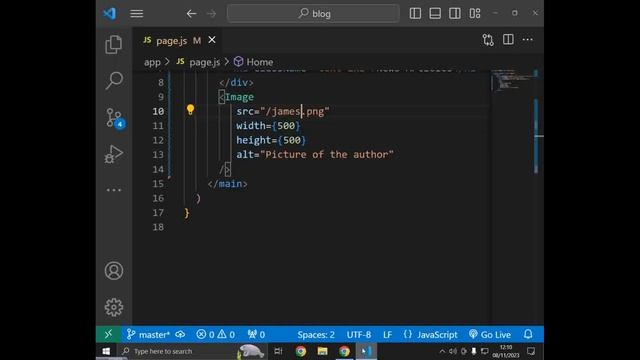Click the lightbulb code action icon
Image resolution: width=640 pixels, height=360 pixels.
point(190,109)
